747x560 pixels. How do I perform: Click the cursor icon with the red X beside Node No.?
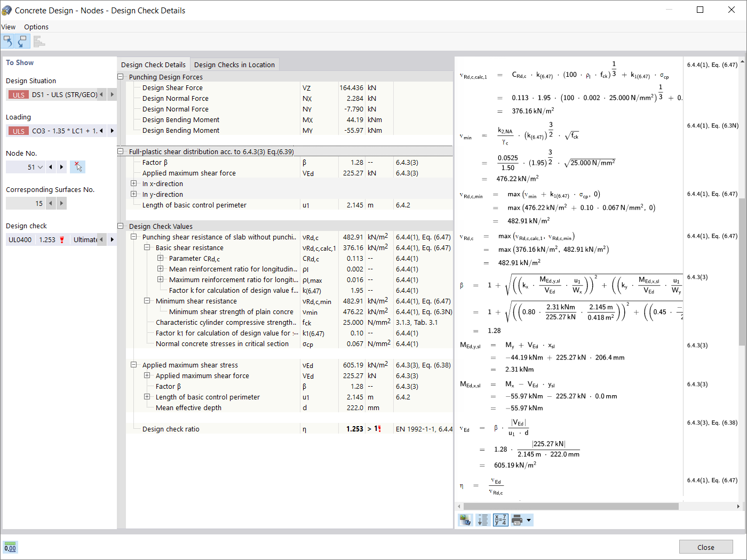78,167
